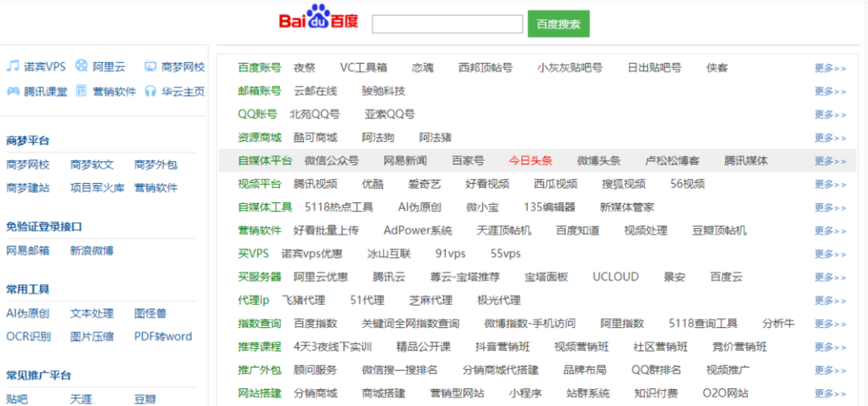Focus the Baidu search input box
This screenshot has width=868, height=406.
click(x=447, y=24)
